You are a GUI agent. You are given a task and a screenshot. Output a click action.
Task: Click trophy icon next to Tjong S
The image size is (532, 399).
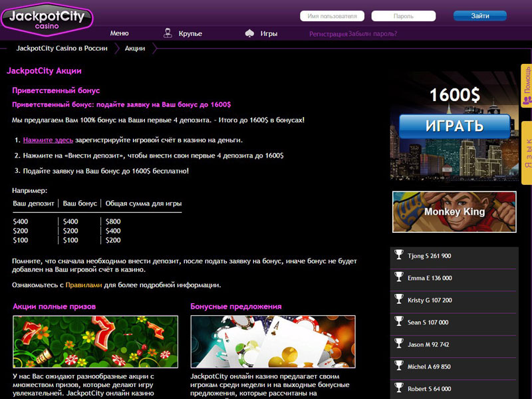tap(399, 255)
